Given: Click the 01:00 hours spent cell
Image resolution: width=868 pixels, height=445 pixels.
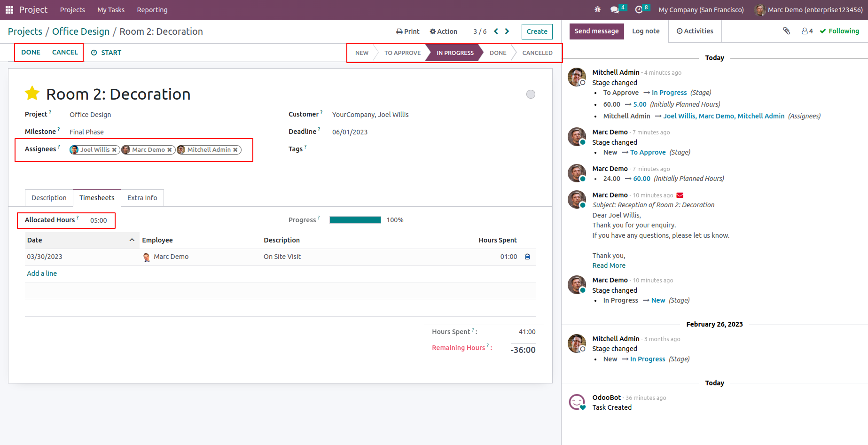Looking at the screenshot, I should click(508, 257).
